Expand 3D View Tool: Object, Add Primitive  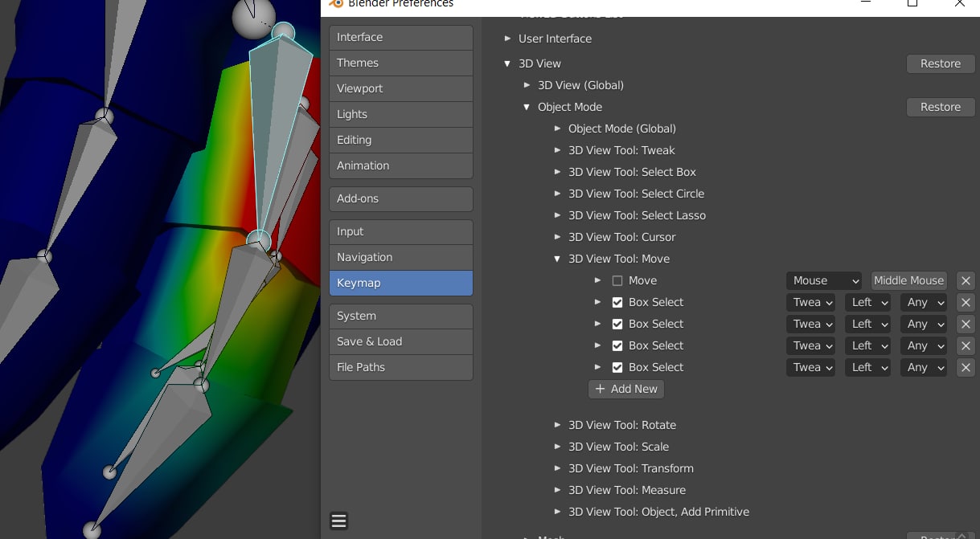point(557,512)
